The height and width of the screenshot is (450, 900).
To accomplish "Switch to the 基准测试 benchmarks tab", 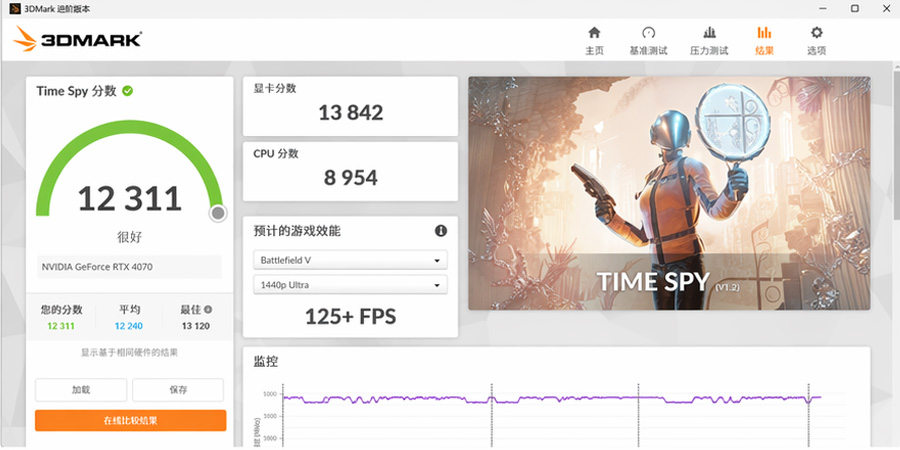I will 648,41.
